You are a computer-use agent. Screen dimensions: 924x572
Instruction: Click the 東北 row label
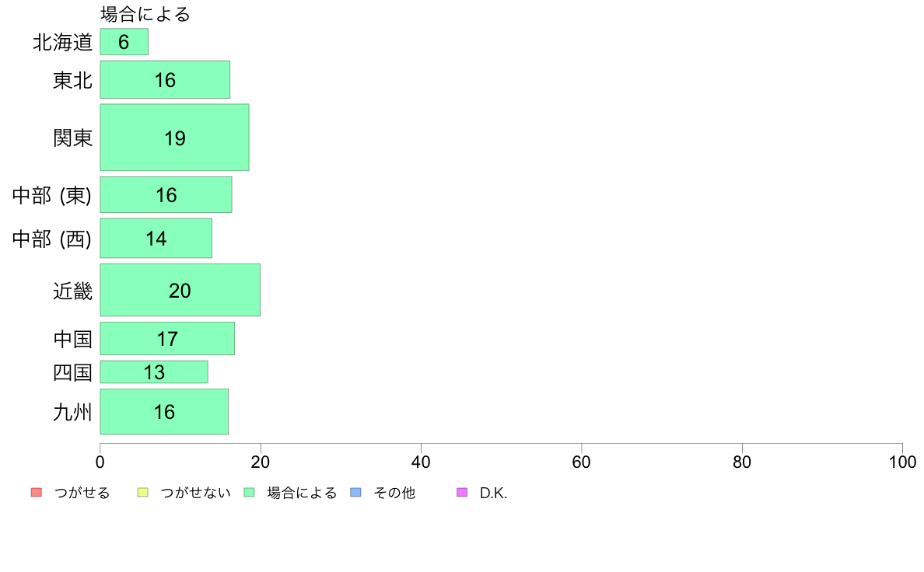tap(72, 80)
